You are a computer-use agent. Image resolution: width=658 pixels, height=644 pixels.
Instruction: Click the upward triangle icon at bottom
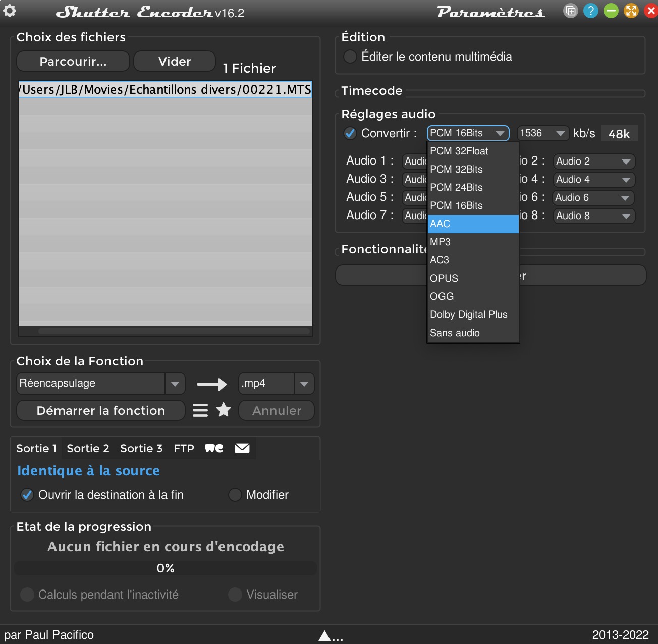[x=324, y=636]
